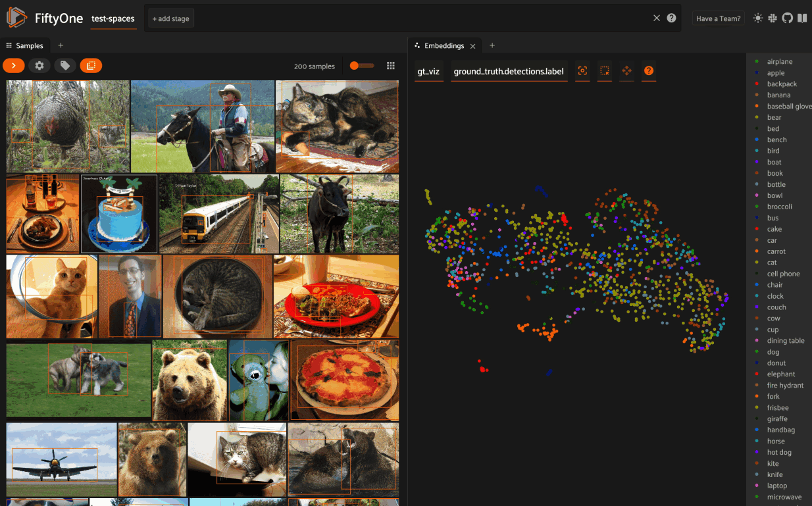Image resolution: width=812 pixels, height=506 pixels.
Task: Toggle the frisbee legend entry
Action: coord(777,408)
